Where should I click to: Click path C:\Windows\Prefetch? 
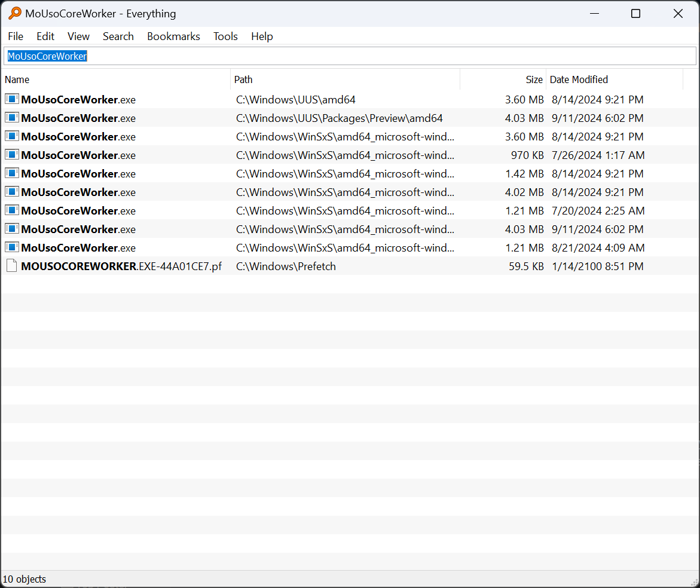(x=286, y=267)
